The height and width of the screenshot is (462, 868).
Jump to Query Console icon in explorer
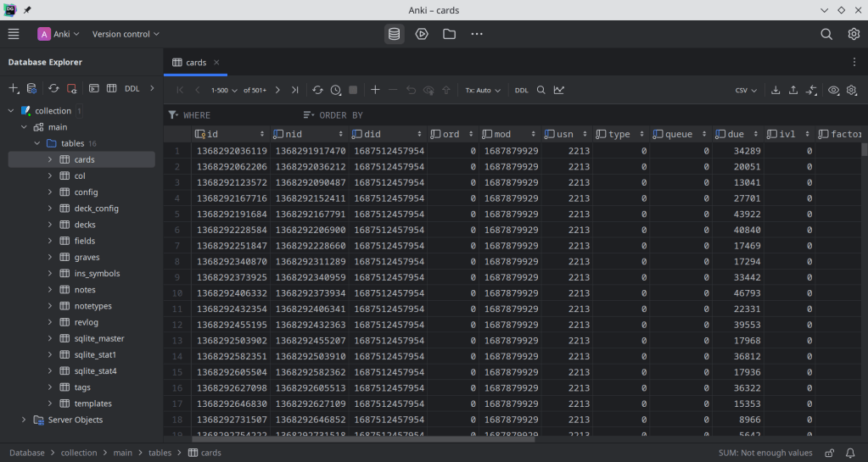(x=94, y=88)
